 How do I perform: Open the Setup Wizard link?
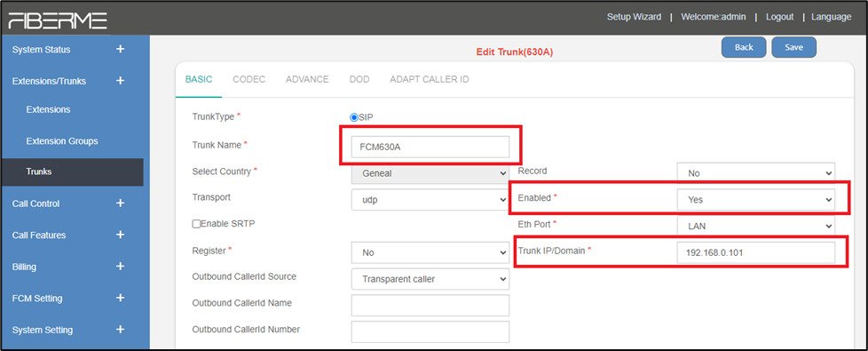[x=634, y=17]
